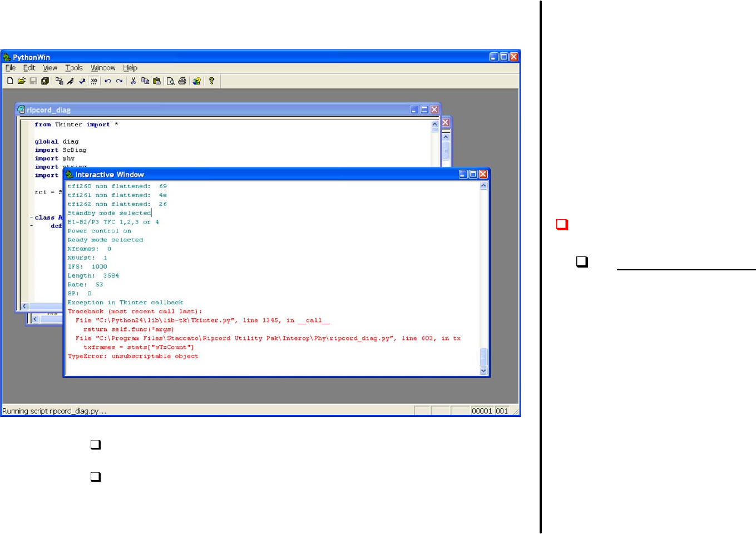Close the ripcord_diag editor window

[434, 110]
